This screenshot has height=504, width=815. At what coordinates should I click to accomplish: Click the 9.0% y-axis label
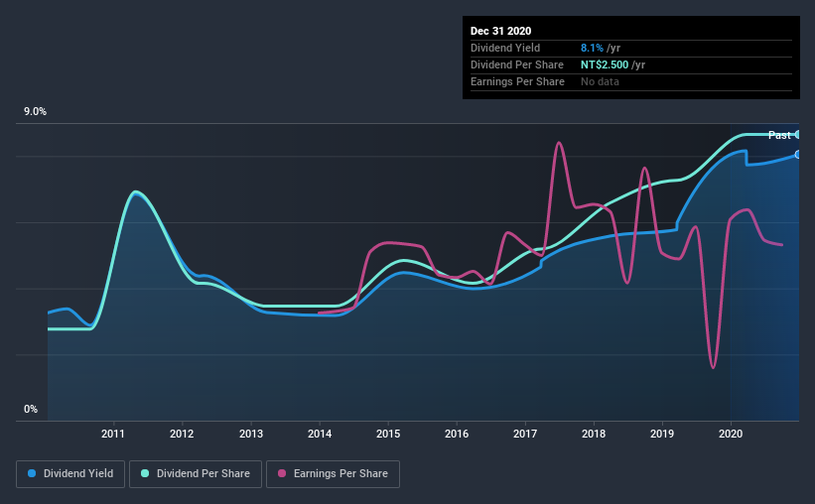[x=35, y=112]
